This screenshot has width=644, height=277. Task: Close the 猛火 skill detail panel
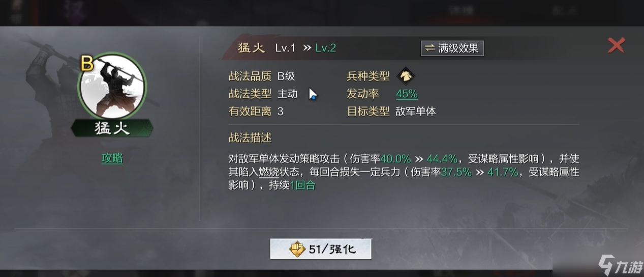point(616,45)
